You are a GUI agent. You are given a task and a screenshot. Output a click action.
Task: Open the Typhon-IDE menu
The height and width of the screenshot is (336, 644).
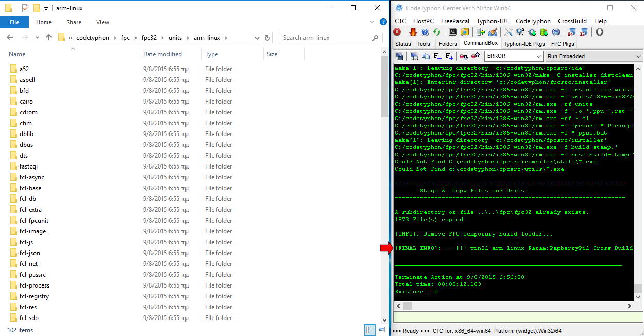click(493, 21)
